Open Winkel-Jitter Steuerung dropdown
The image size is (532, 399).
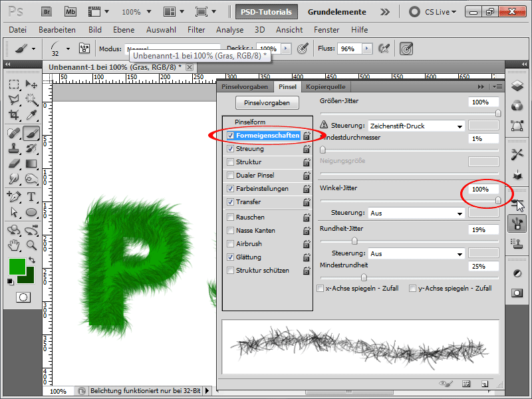point(416,213)
